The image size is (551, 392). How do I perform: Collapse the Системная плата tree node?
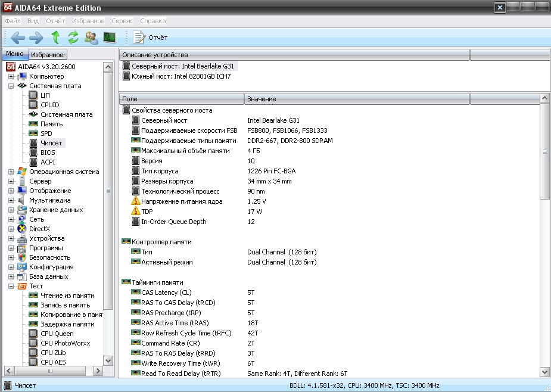[11, 86]
